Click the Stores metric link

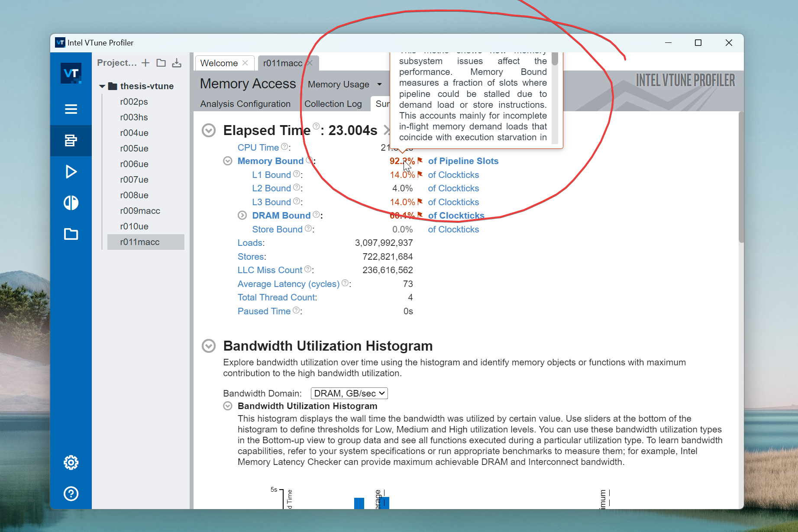[x=251, y=257]
